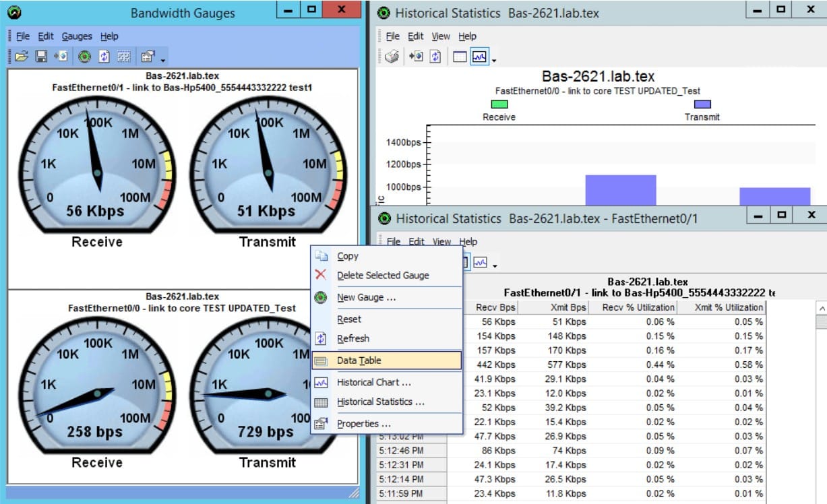Click the FastEthernet0/0 Transmit gauge showing 729 bps
The image size is (827, 504).
click(x=268, y=385)
